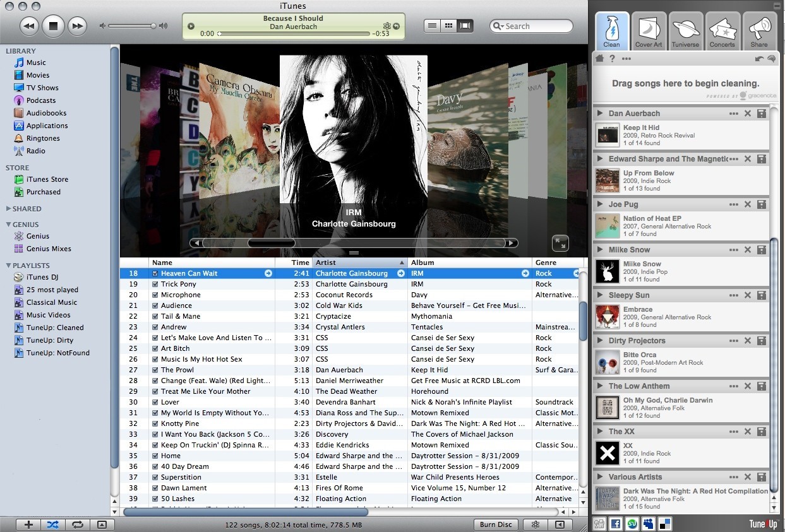Uncheck the Lover song checkbox
Viewport: 785px width, 532px height.
pos(155,403)
